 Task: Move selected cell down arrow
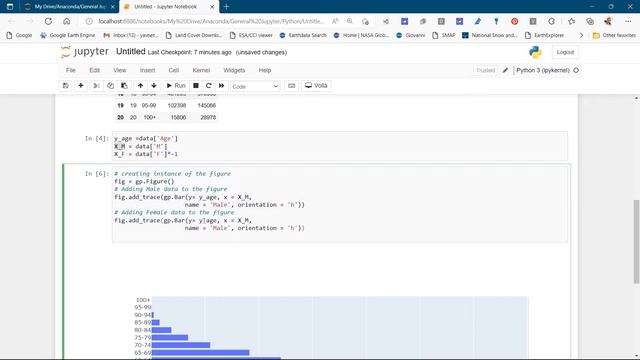[x=154, y=86]
